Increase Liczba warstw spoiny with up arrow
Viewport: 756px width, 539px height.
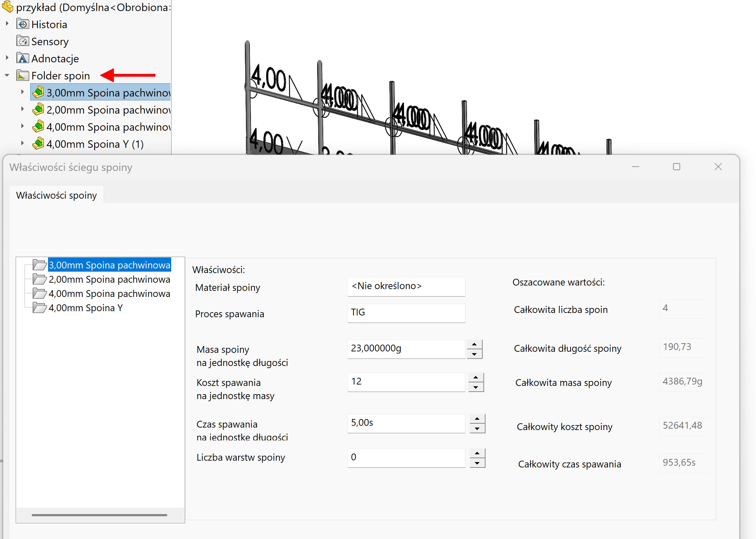pyautogui.click(x=477, y=453)
